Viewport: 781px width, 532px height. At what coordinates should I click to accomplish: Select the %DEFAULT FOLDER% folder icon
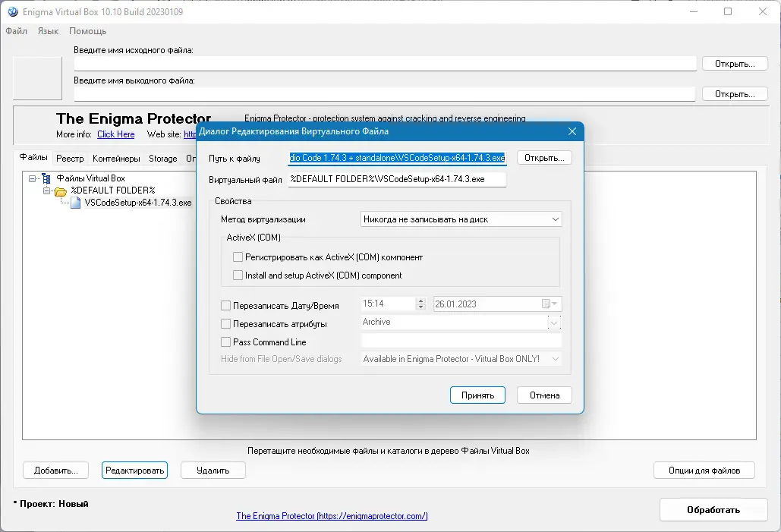60,190
